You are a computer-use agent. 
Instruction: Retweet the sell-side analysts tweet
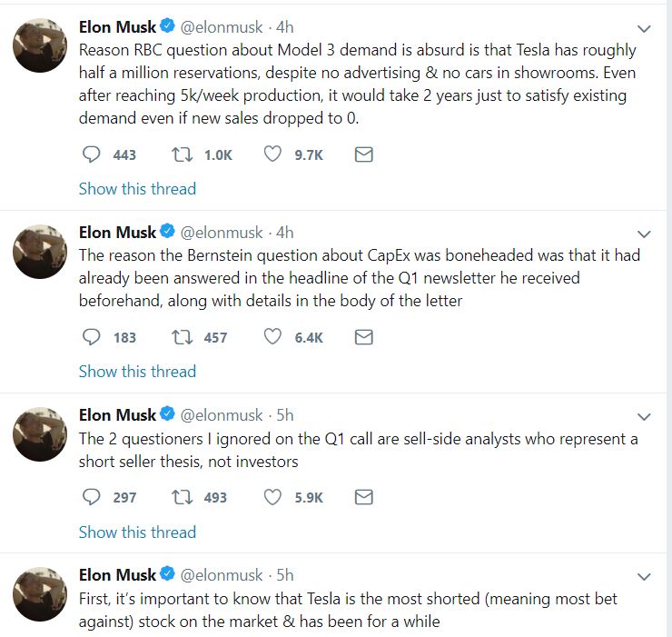coord(182,497)
